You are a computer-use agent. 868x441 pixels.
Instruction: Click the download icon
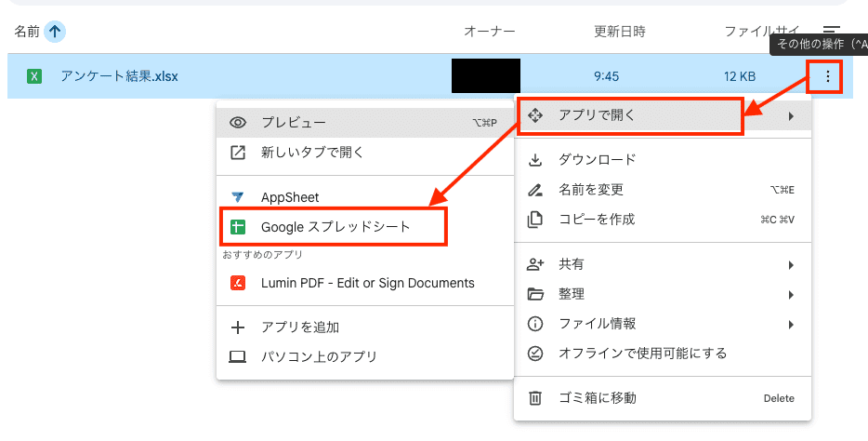[534, 160]
